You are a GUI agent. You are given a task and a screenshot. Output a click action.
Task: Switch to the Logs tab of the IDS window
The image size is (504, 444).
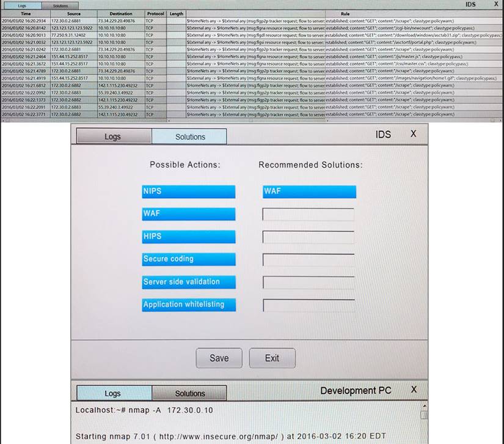click(112, 136)
